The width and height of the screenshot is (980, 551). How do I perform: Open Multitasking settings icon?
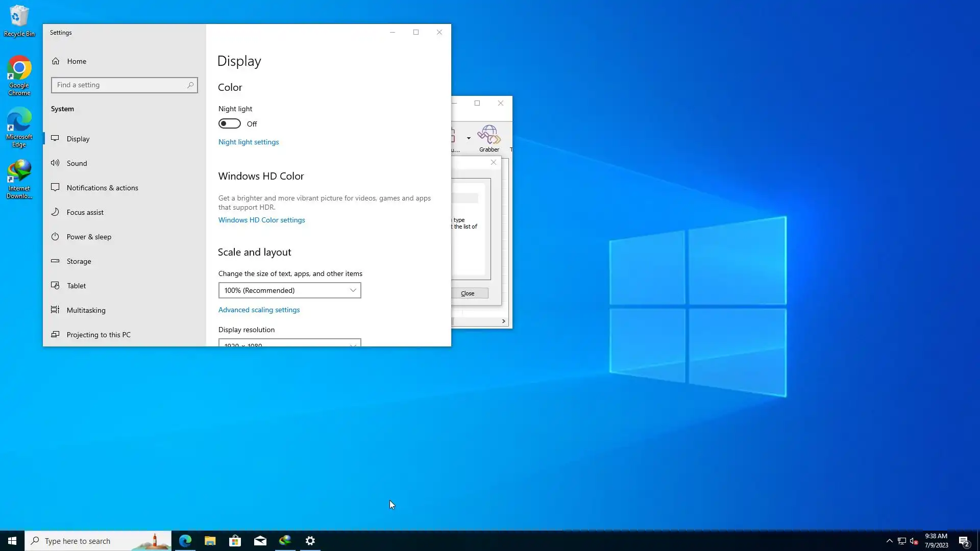pos(55,310)
